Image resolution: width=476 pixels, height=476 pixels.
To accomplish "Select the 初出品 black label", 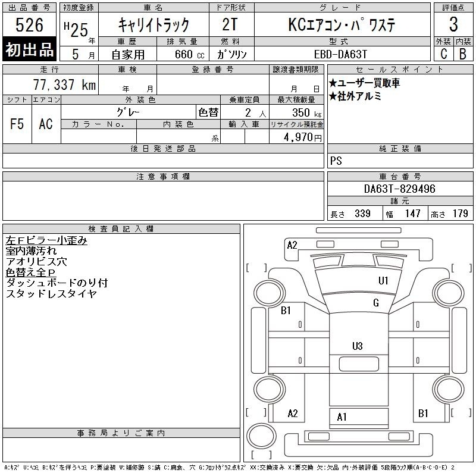I will [x=30, y=50].
